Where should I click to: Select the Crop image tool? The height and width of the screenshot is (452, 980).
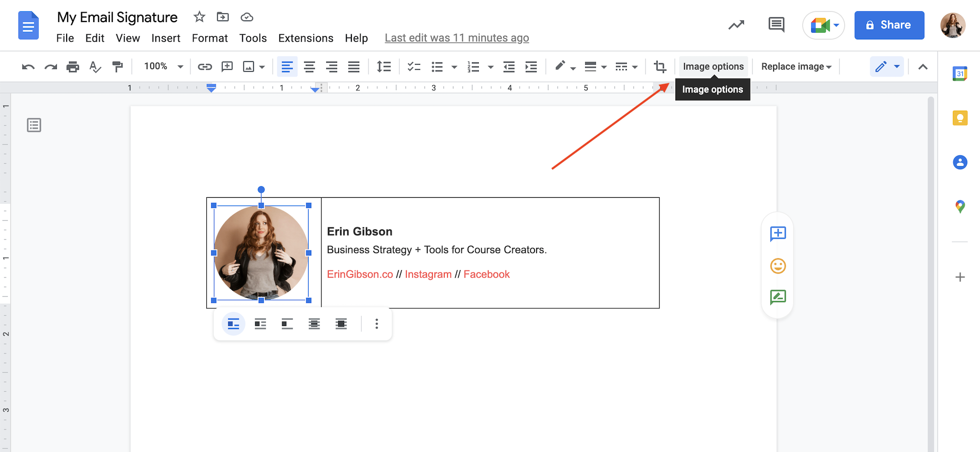click(x=660, y=67)
